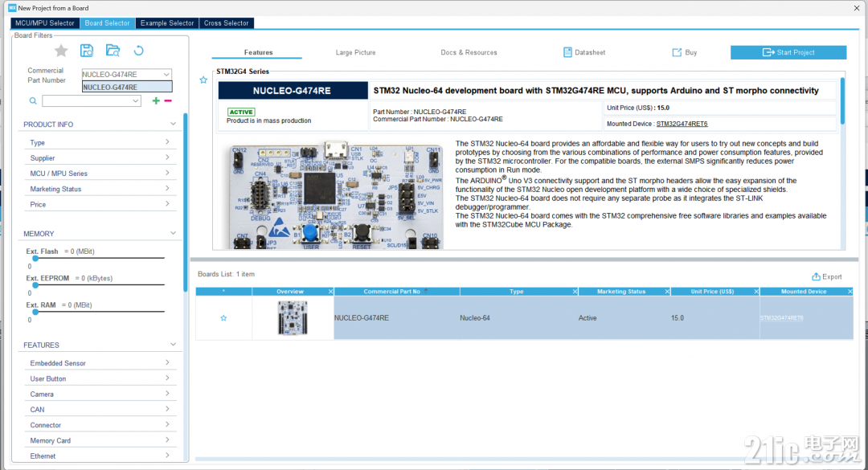868x470 pixels.
Task: Collapse the MEMORY section
Action: coord(173,233)
